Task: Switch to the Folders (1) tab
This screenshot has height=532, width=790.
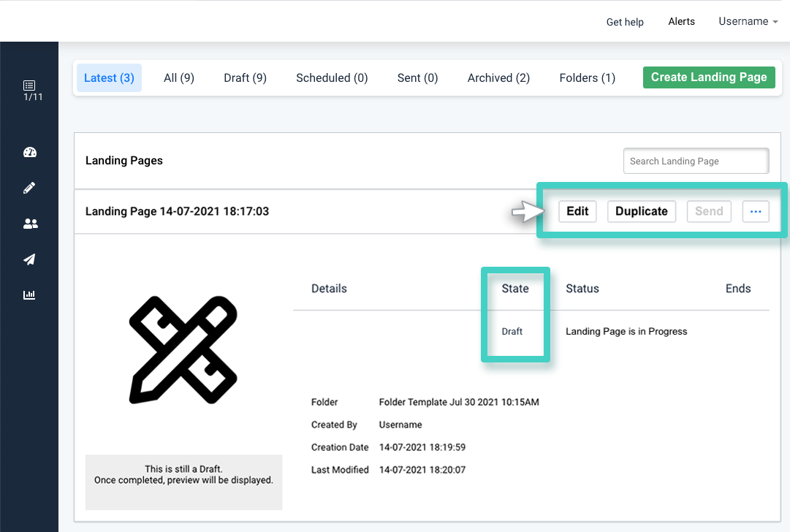Action: coord(587,78)
